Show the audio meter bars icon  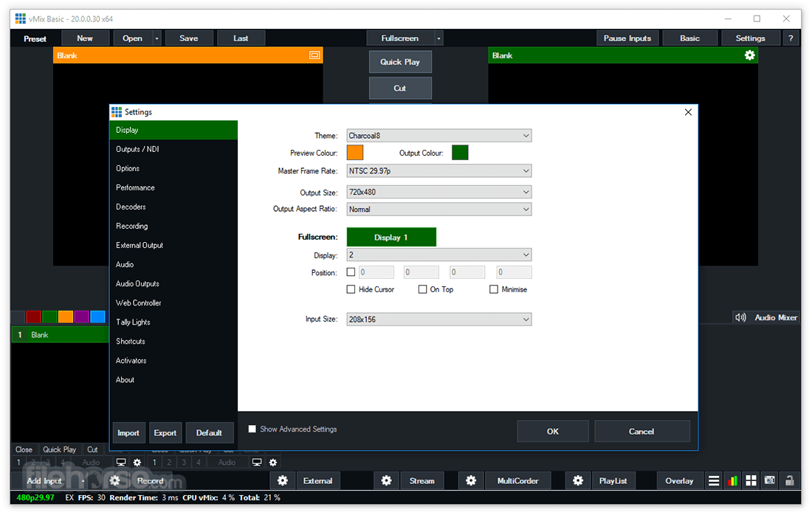[x=732, y=481]
